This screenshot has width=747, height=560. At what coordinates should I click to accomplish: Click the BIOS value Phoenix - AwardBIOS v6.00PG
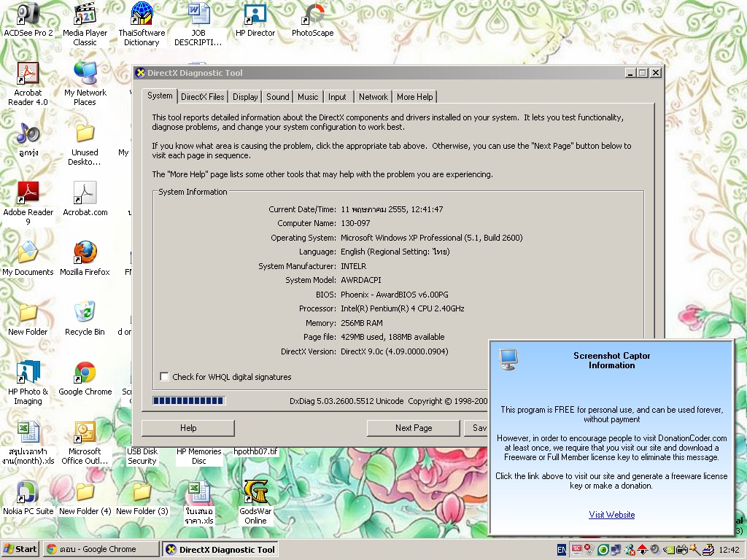pyautogui.click(x=395, y=295)
